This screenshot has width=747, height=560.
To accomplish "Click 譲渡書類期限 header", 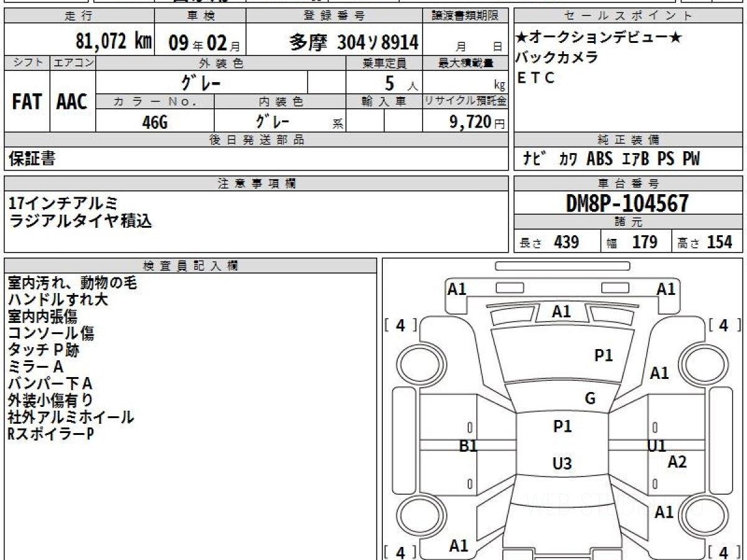I will point(465,16).
